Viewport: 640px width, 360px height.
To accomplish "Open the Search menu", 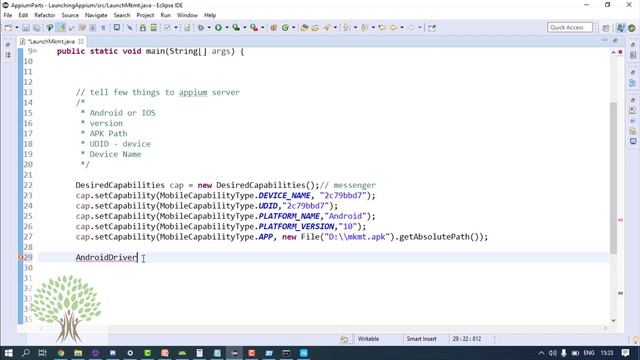I will click(122, 15).
